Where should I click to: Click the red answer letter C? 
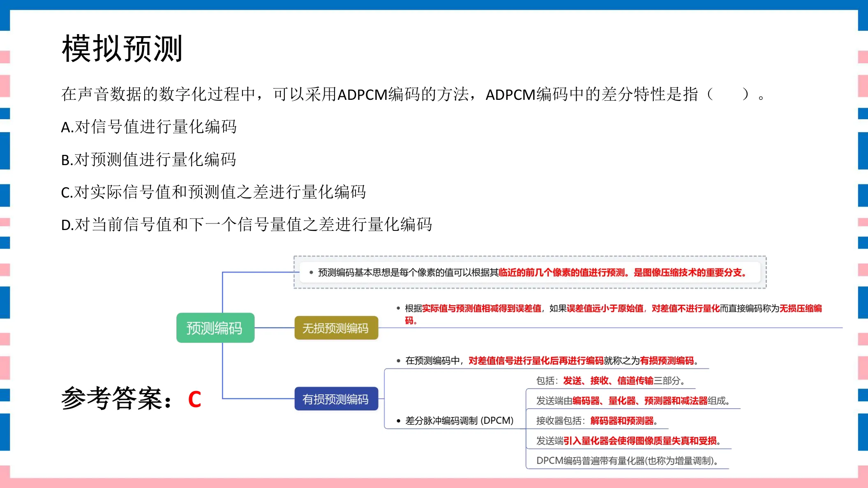(194, 399)
